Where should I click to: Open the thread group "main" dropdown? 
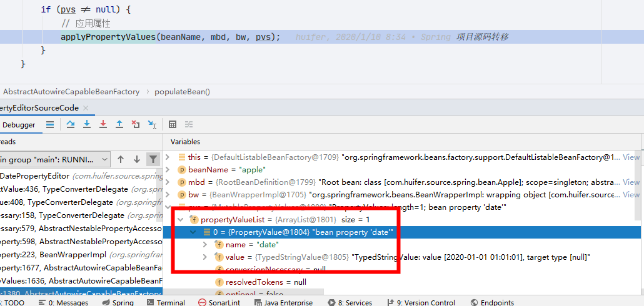point(54,159)
